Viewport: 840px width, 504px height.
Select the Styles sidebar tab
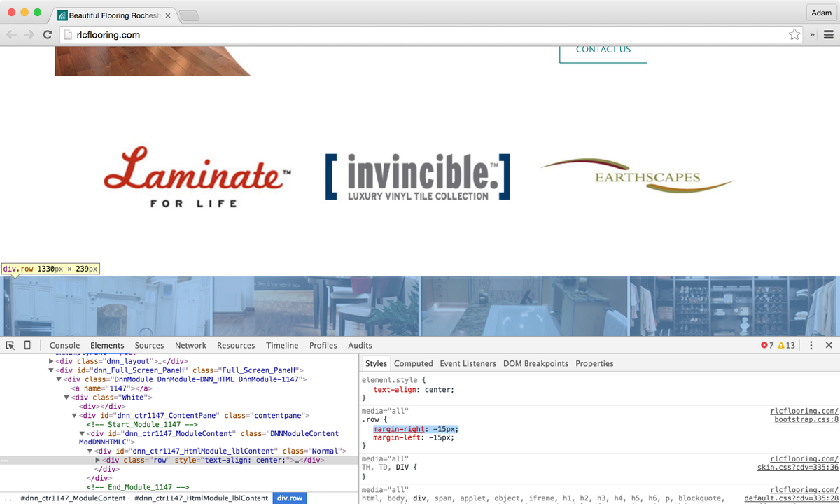click(x=376, y=363)
